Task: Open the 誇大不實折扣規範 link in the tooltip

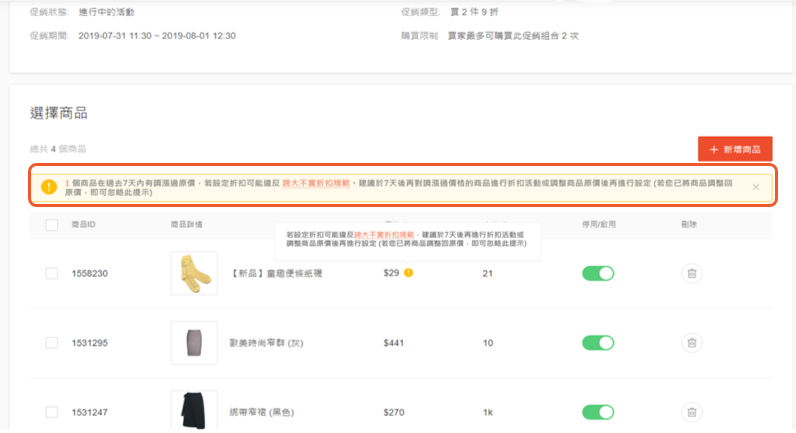Action: pos(356,232)
